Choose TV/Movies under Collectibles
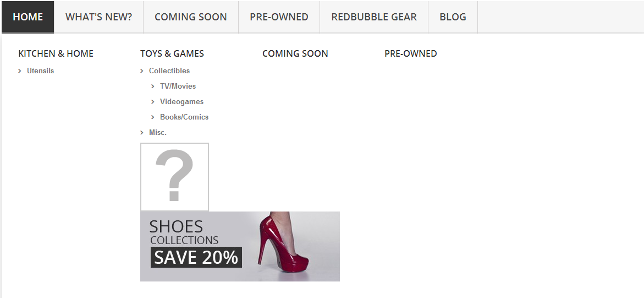644x298 pixels. (x=178, y=86)
